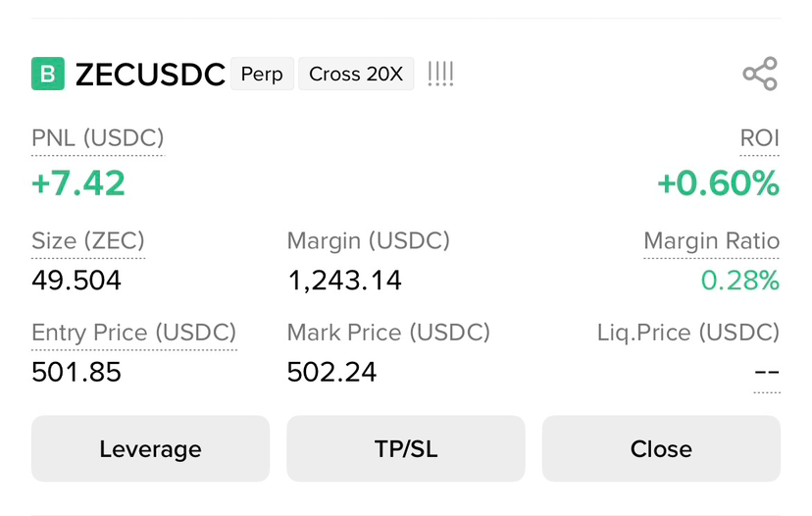
Task: Open TP/SL settings for position
Action: point(405,448)
